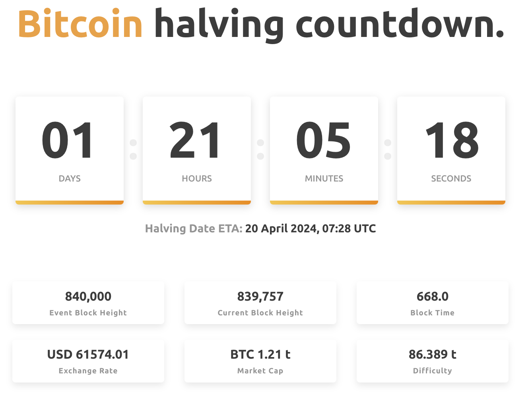Open the Difficulty 86.389 t card

click(433, 361)
